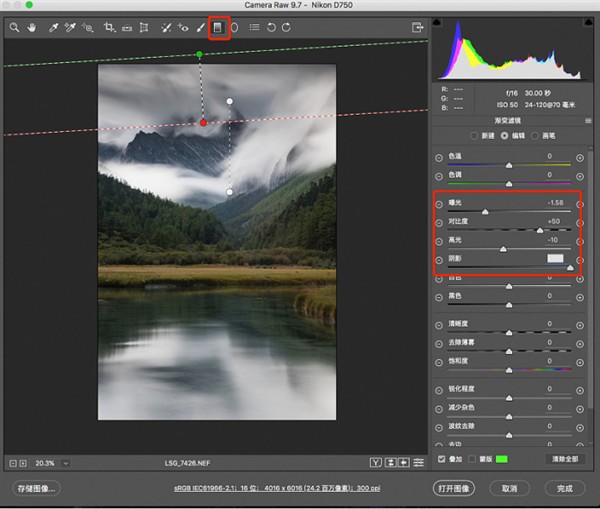Screen dimensions: 600x509
Task: Select the Hand tool
Action: pos(31,28)
